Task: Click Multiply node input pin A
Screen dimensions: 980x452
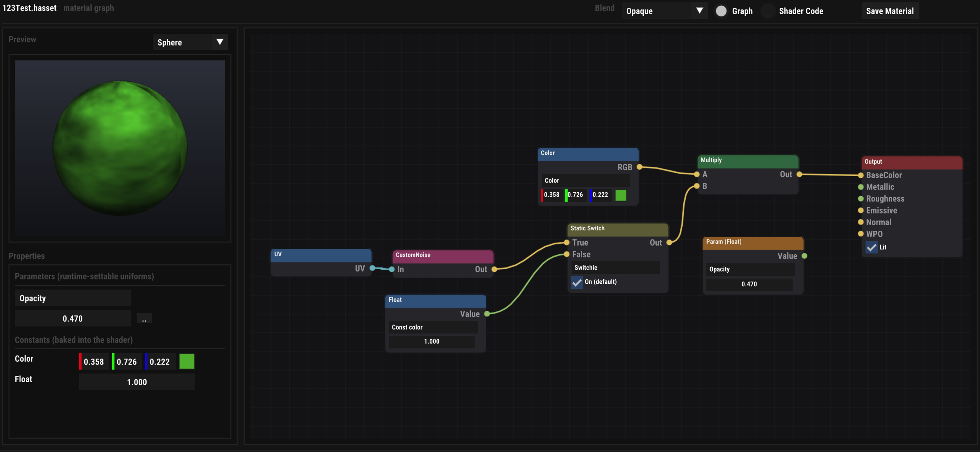Action: pos(697,174)
